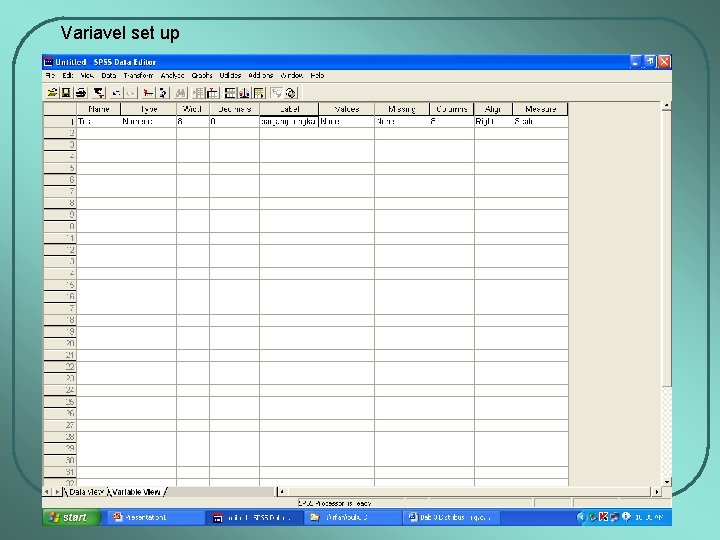The width and height of the screenshot is (720, 540).
Task: Click the Insert Variable toolbar icon
Action: tap(213, 93)
